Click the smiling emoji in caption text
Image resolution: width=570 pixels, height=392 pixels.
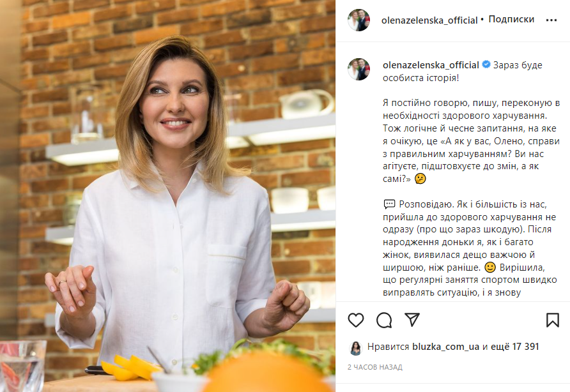(x=490, y=268)
